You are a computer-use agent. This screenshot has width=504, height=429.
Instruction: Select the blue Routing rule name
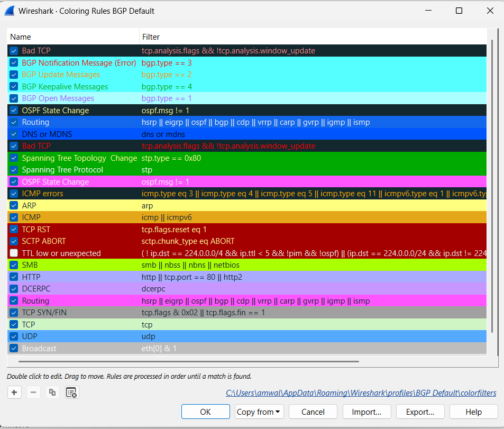(35, 122)
